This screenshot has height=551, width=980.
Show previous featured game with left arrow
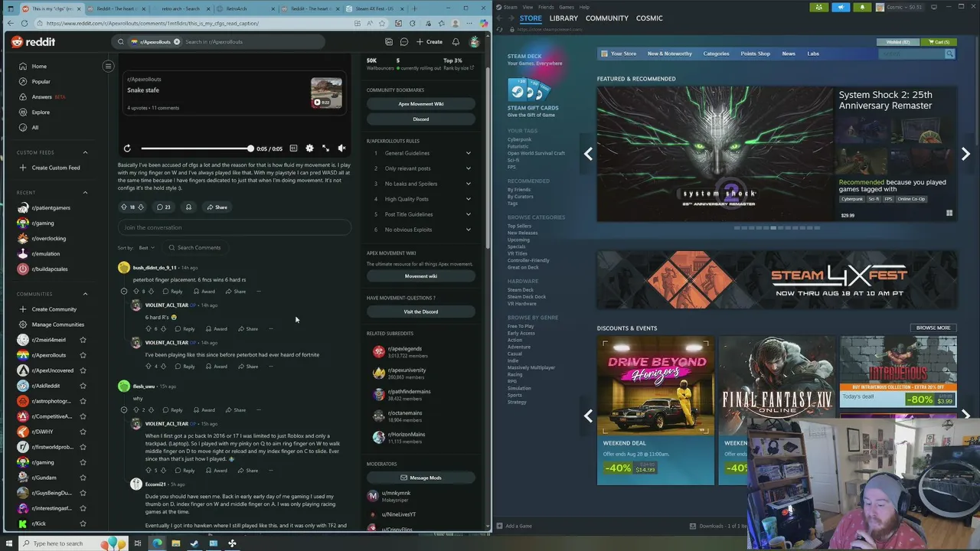coord(588,154)
